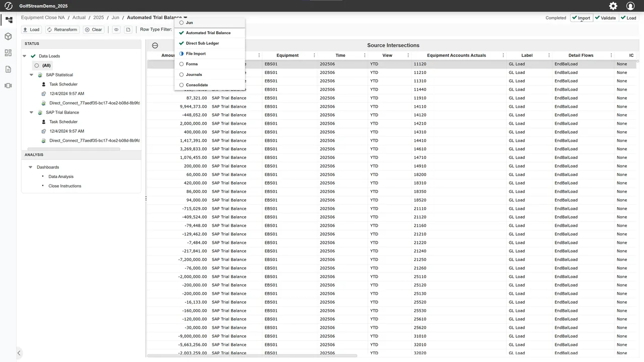Open Equipment Accounts Actuals column menu dots
644x362 pixels.
pyautogui.click(x=503, y=55)
